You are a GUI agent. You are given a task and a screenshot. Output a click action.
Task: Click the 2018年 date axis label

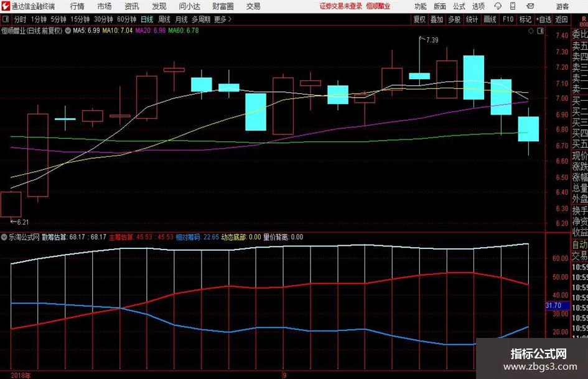21,375
